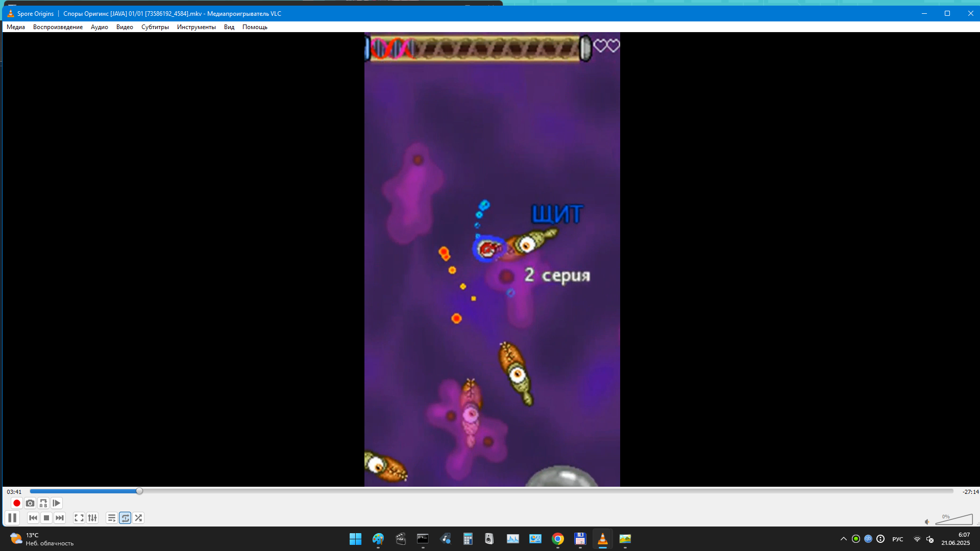This screenshot has width=980, height=551.
Task: Pause the video playback
Action: pyautogui.click(x=12, y=518)
